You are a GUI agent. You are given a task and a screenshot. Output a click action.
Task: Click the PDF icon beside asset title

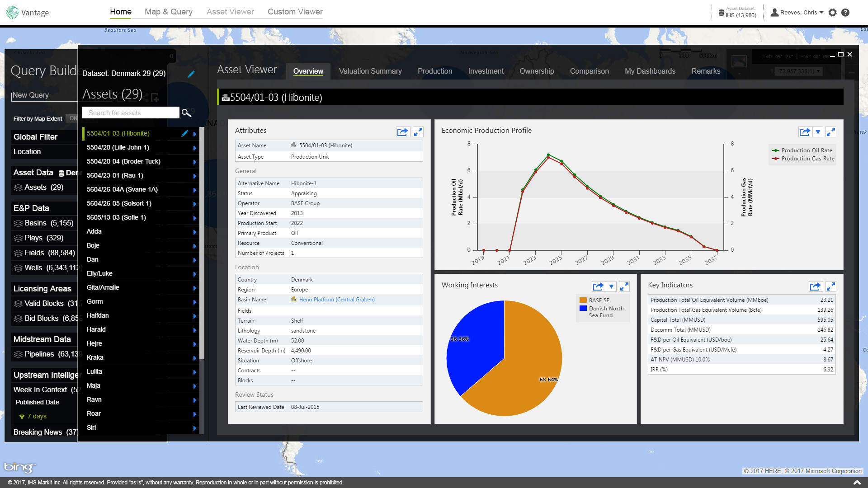[226, 98]
